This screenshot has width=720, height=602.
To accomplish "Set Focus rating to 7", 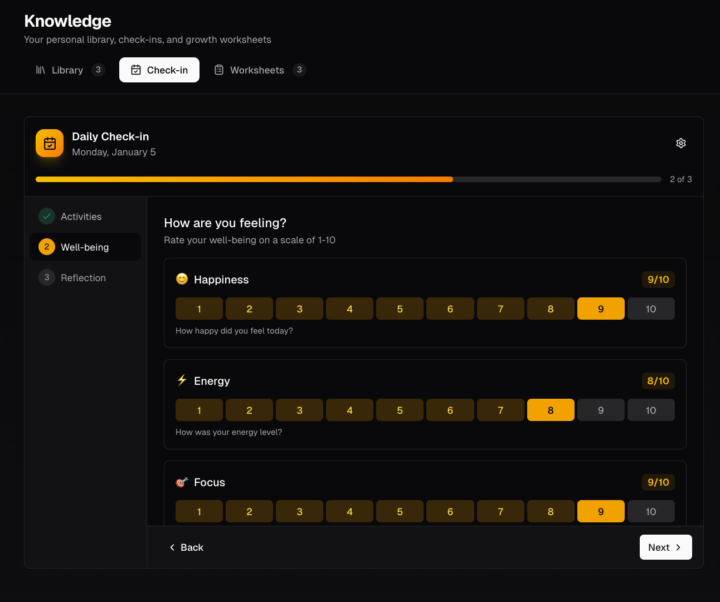I will 500,511.
